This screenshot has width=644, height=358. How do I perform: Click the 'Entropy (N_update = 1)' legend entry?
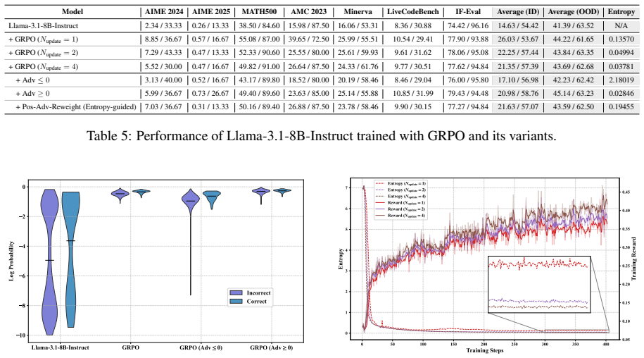tap(400, 184)
